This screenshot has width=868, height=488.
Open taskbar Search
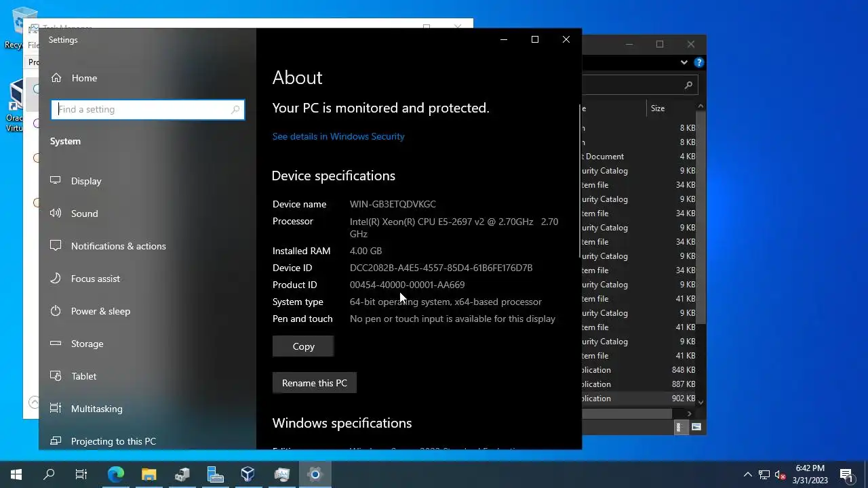[49, 474]
